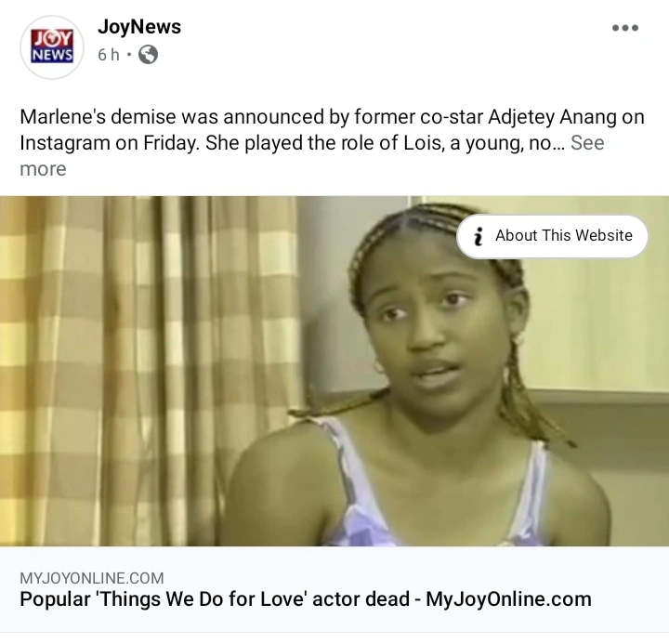This screenshot has height=644, width=669.
Task: Open the three-dot post options menu
Action: click(625, 28)
